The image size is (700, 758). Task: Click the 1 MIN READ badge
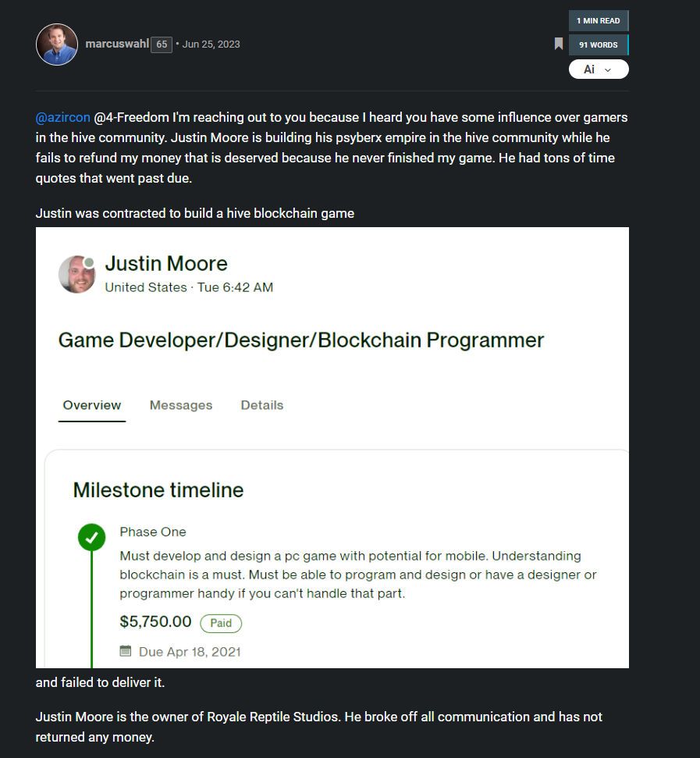tap(599, 21)
